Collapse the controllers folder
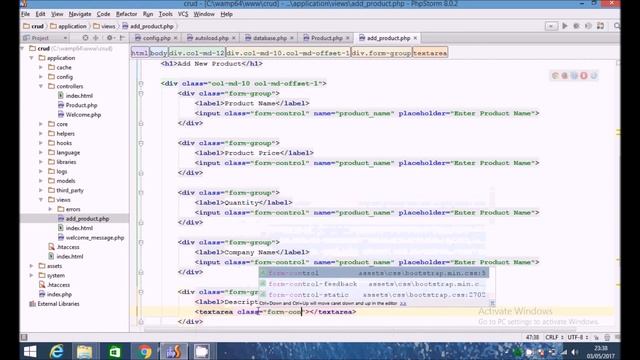This screenshot has width=640, height=360. click(x=41, y=86)
